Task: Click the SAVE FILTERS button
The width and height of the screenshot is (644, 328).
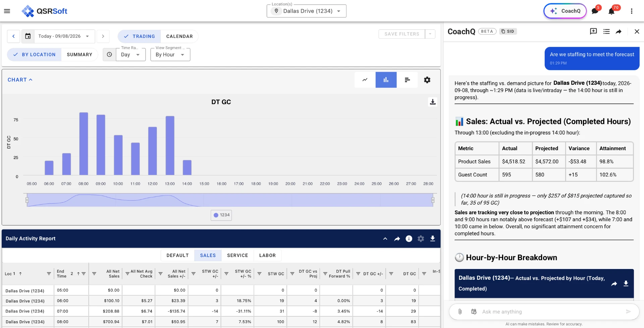Action: (402, 34)
